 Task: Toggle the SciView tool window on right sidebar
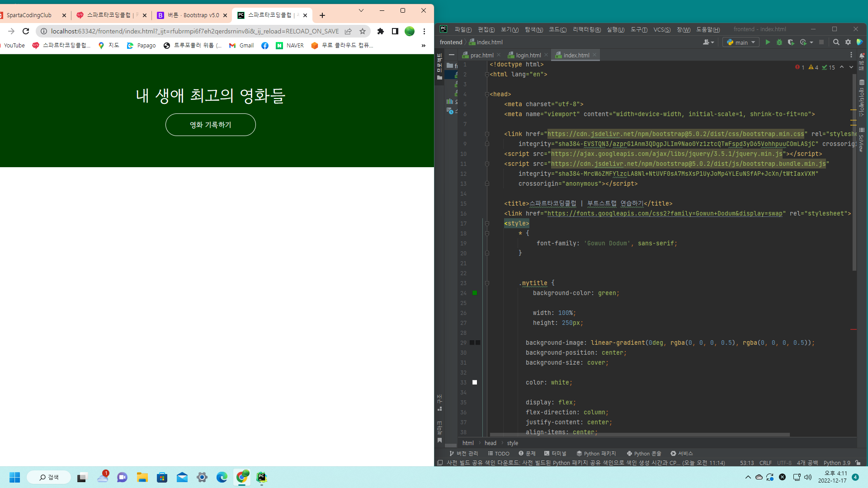862,140
